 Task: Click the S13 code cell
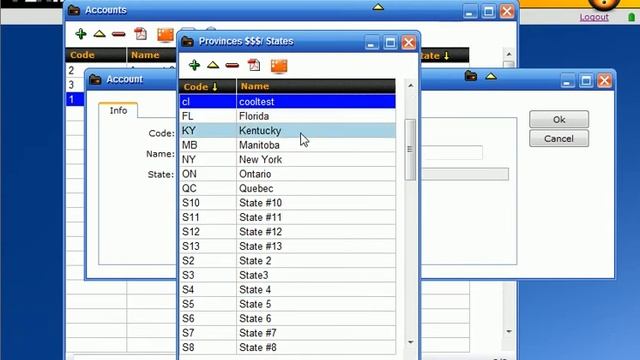point(207,247)
